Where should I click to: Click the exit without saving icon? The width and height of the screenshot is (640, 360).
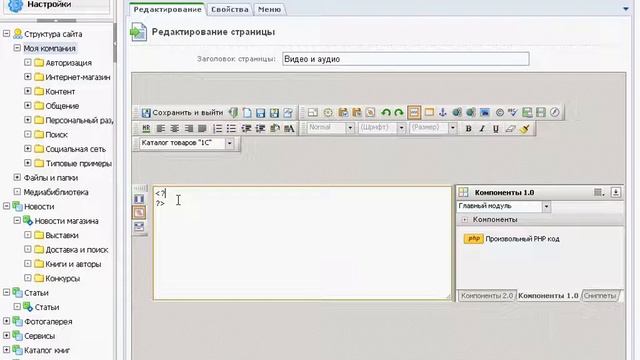tap(233, 112)
